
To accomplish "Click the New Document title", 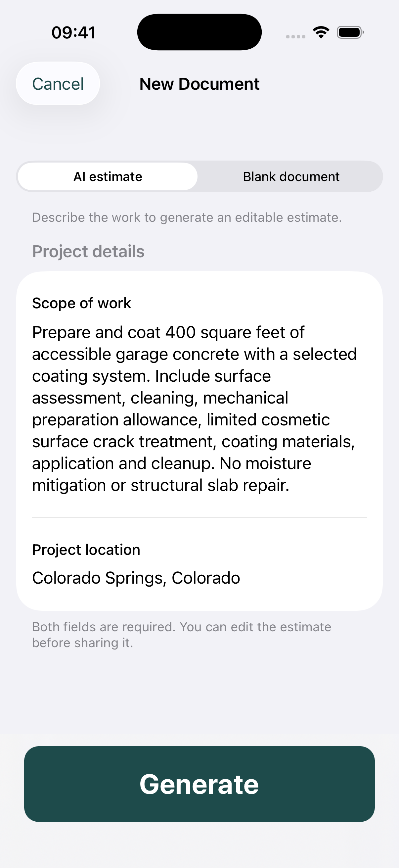I will [199, 84].
